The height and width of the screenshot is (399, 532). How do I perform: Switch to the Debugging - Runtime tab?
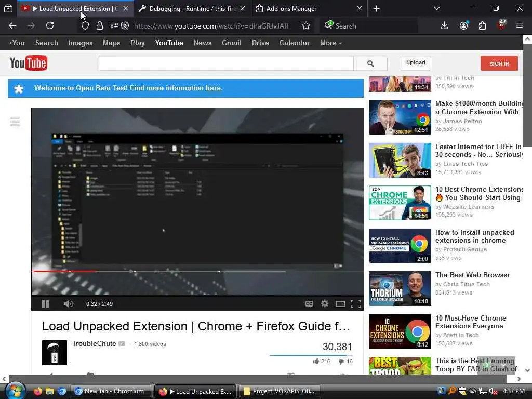tap(193, 8)
